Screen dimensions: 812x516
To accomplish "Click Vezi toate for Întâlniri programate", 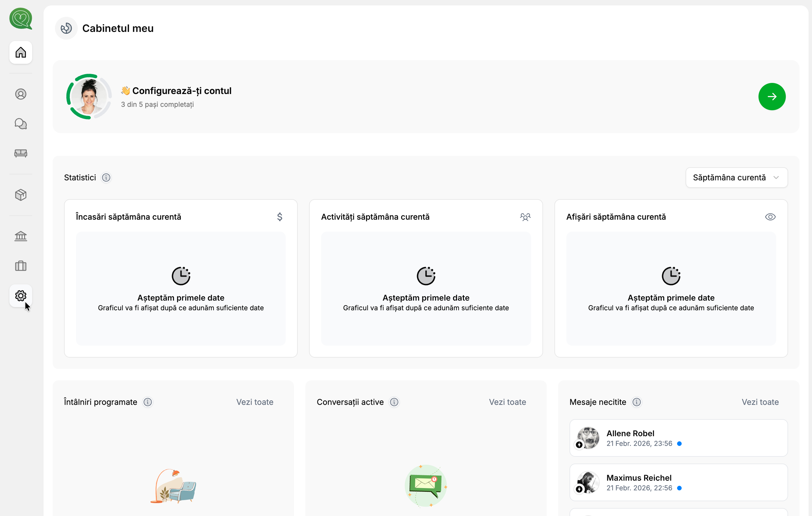I will point(255,402).
